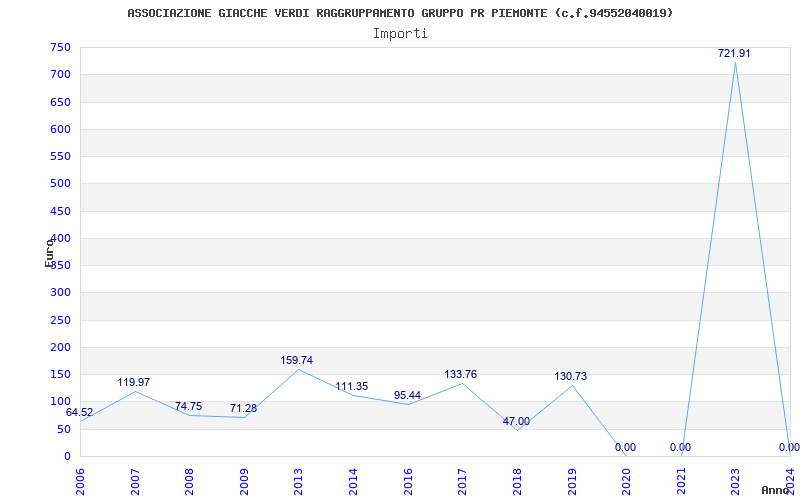Click year 2017 on the x-axis
The width and height of the screenshot is (800, 500).
[463, 481]
